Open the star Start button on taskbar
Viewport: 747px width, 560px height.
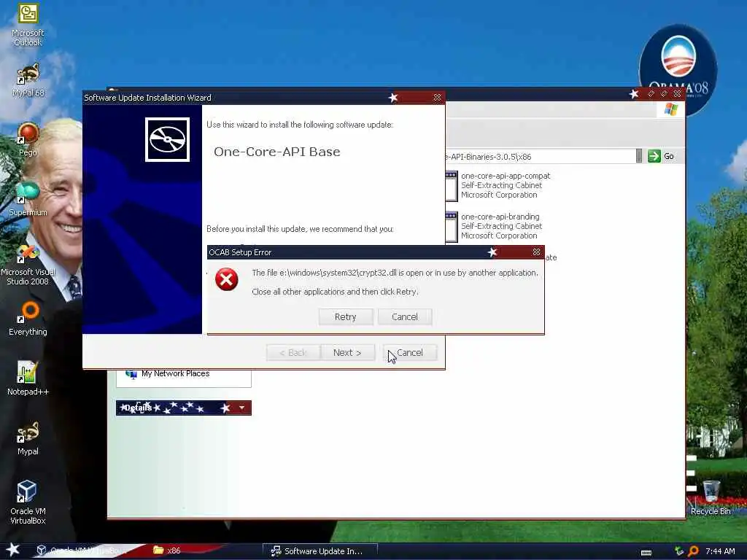tap(13, 550)
